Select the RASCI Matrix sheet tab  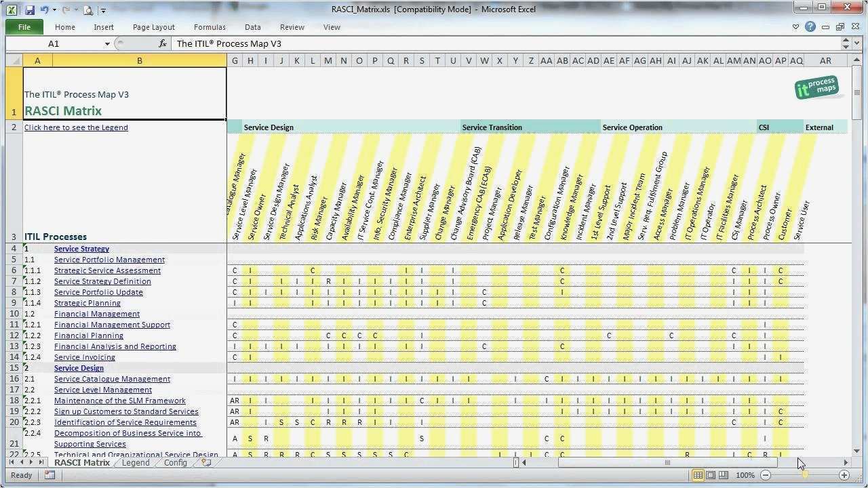pyautogui.click(x=82, y=463)
